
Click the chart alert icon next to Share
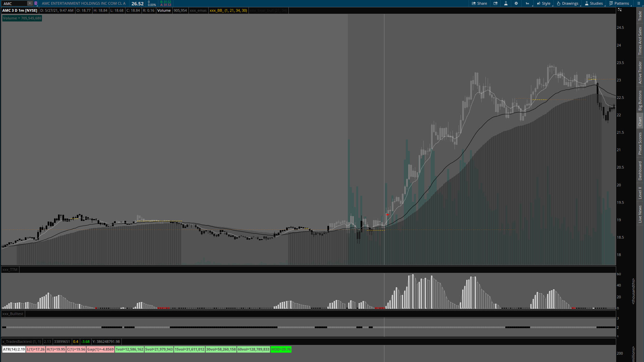click(495, 3)
